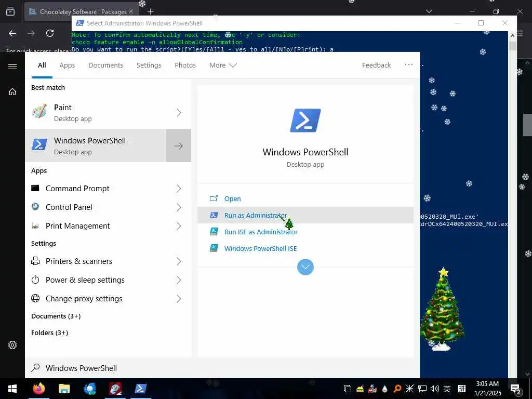Select Windows PowerShell in best match list
The image size is (532, 399).
pos(96,145)
